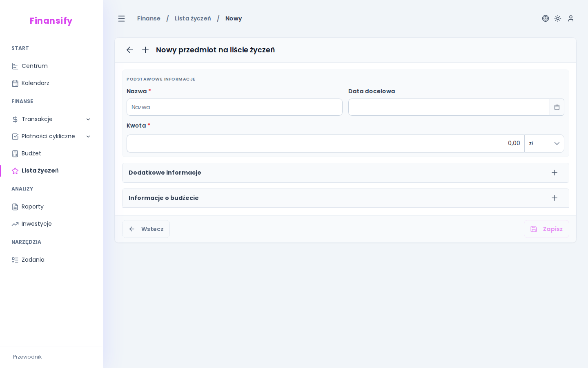
Task: Open the user profile icon top right
Action: click(x=570, y=18)
